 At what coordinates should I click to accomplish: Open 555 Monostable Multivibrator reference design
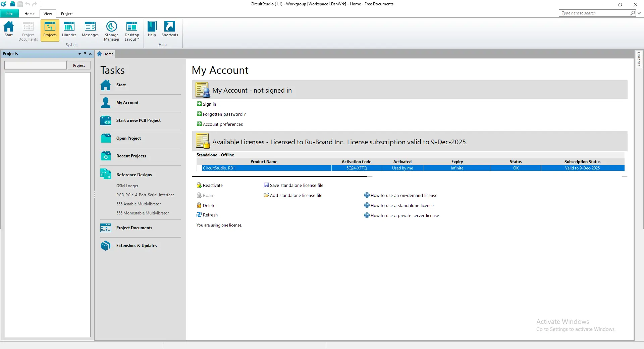143,213
